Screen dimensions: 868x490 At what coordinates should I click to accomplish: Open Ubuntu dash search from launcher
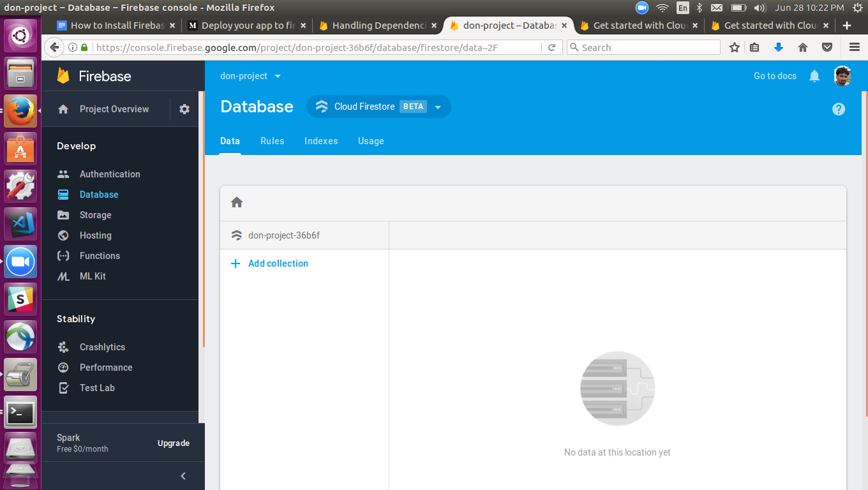click(20, 35)
